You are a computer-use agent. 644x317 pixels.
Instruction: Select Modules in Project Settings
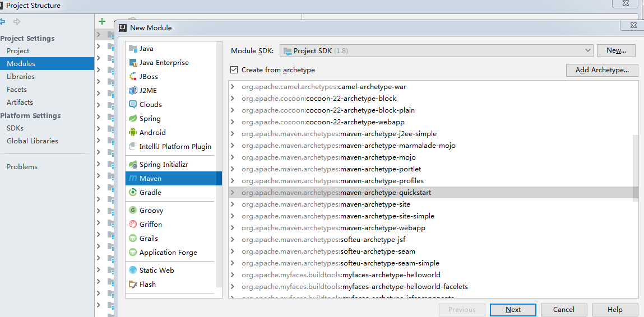[x=47, y=64]
